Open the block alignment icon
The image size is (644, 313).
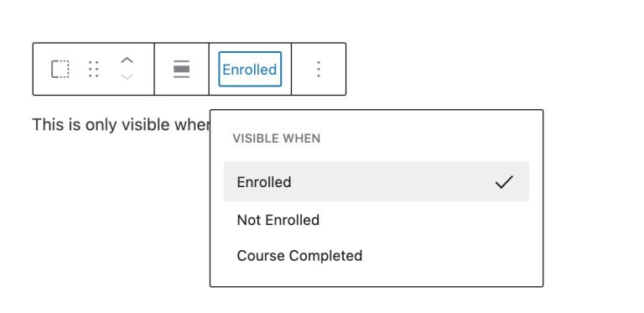coord(181,69)
